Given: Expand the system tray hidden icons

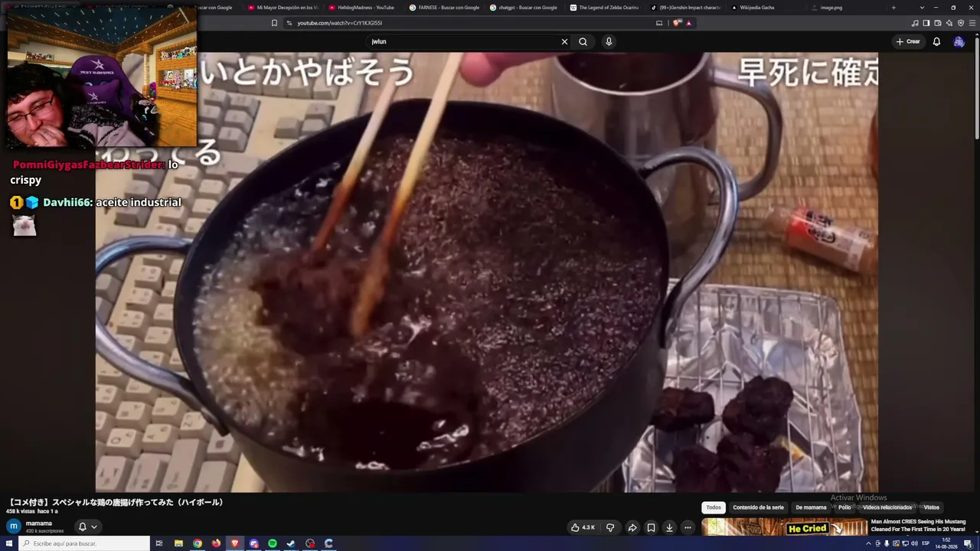Looking at the screenshot, I should pyautogui.click(x=868, y=543).
